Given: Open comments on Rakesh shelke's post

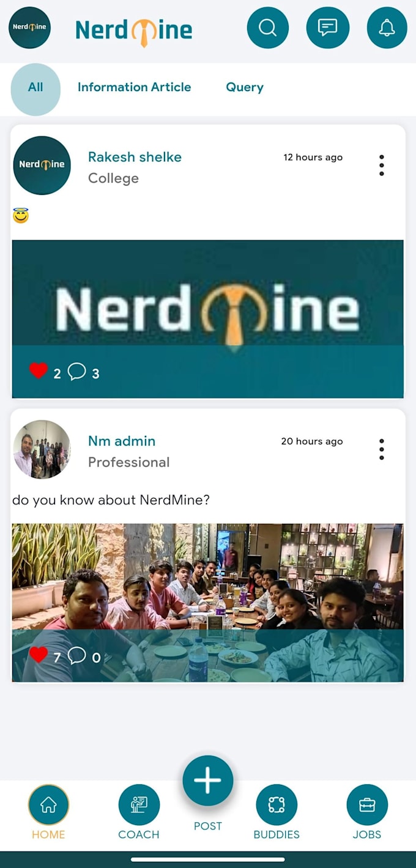Looking at the screenshot, I should [76, 371].
